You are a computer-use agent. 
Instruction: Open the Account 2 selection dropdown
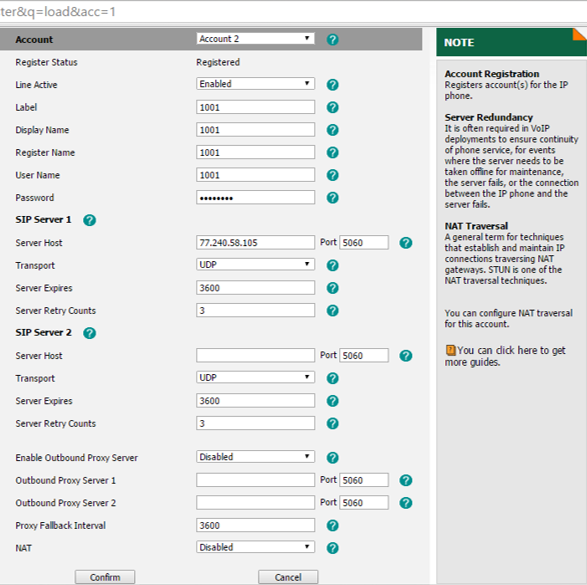(x=255, y=39)
